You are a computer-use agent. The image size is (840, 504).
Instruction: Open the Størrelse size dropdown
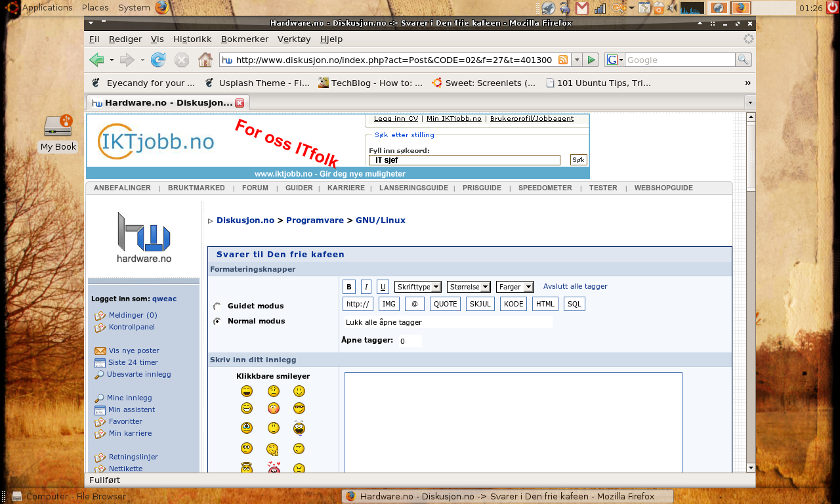pos(469,287)
